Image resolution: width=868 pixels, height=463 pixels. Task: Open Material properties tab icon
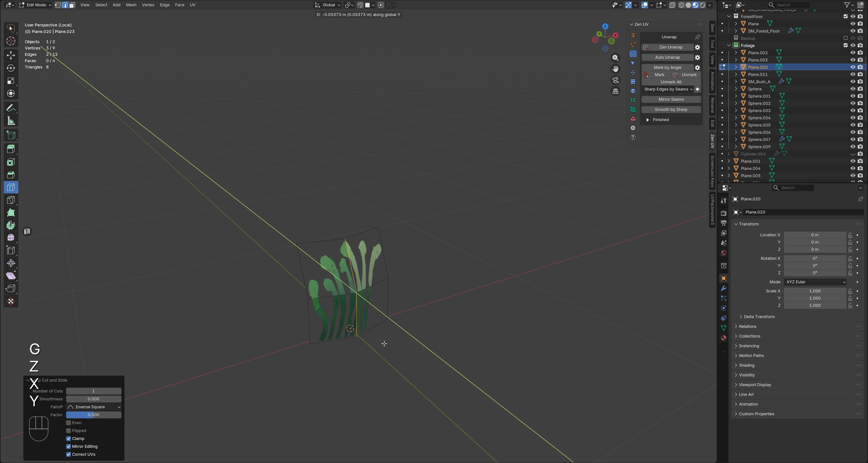(723, 338)
